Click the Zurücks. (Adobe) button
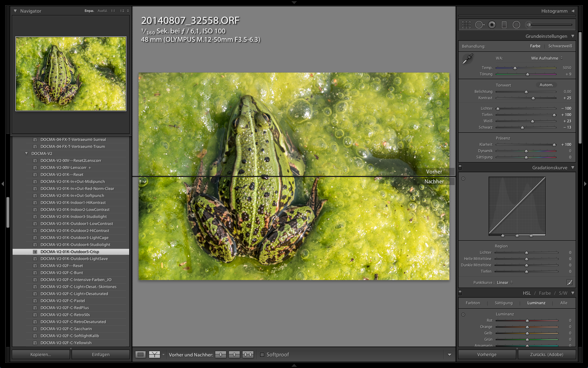Screen dimensions: 588x368 tap(547, 355)
